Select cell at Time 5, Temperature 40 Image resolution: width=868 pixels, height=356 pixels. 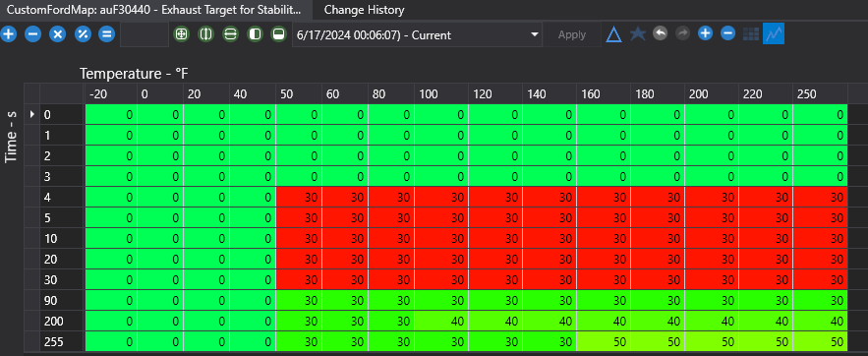click(x=253, y=218)
